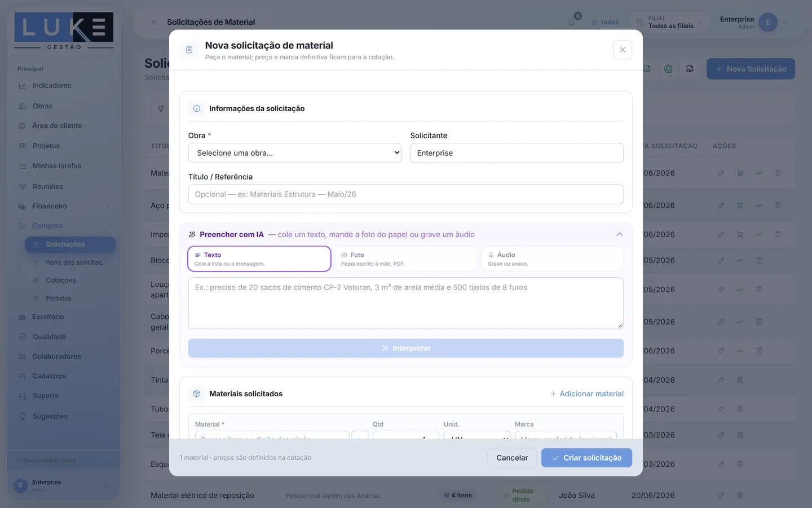This screenshot has width=812, height=508.
Task: Click the Interpretar button
Action: pyautogui.click(x=406, y=348)
